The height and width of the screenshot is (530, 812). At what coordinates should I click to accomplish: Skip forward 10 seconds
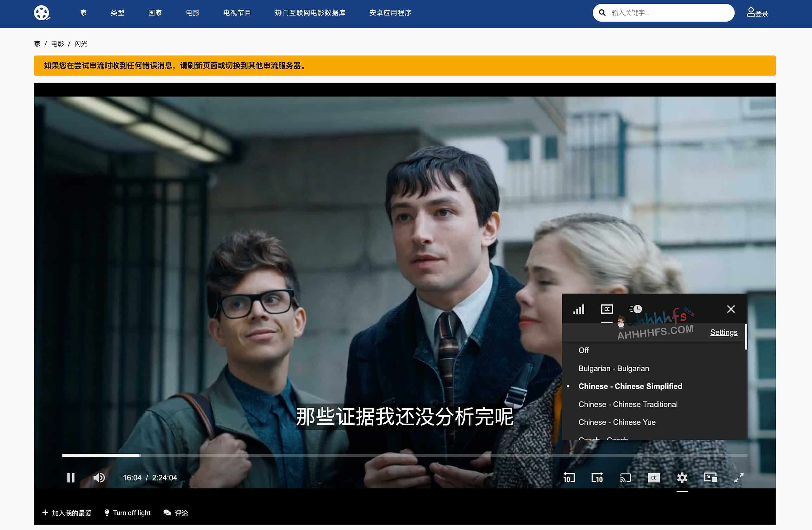[x=597, y=478]
